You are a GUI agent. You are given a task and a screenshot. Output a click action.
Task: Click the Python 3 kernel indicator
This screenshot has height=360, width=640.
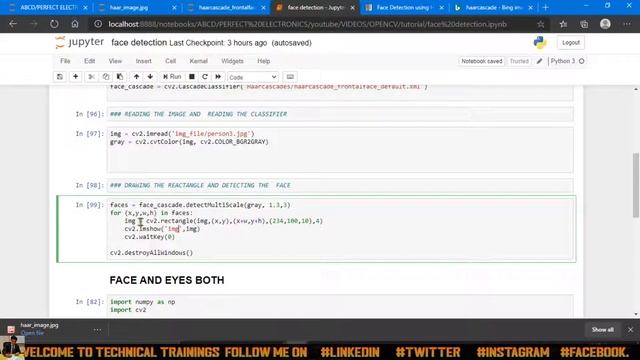(x=563, y=61)
